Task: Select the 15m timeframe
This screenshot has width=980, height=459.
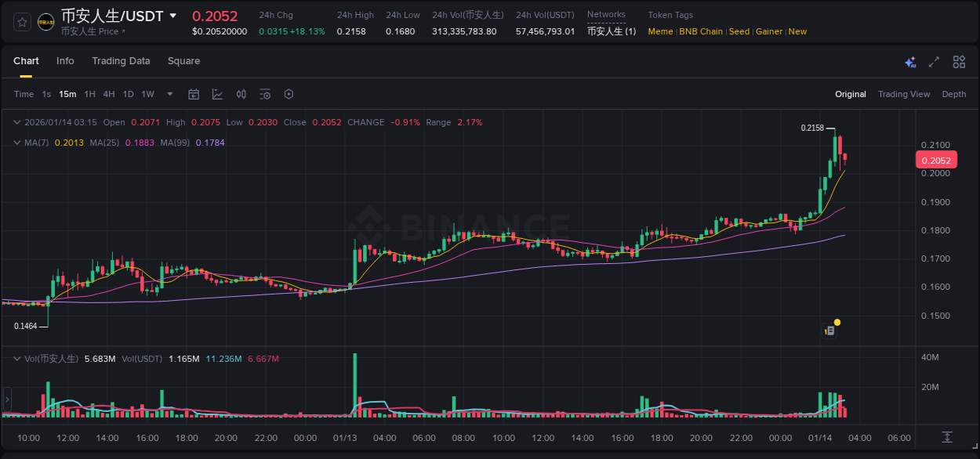Action: (67, 93)
